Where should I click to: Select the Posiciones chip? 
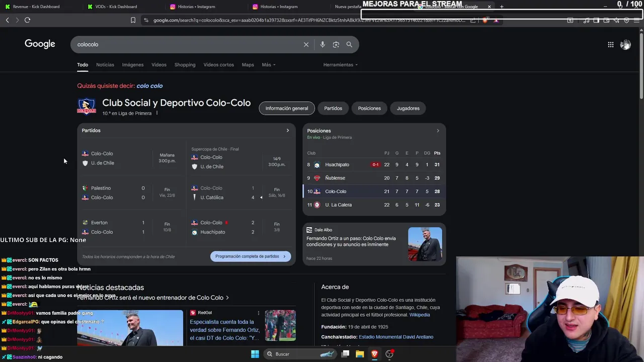369,108
